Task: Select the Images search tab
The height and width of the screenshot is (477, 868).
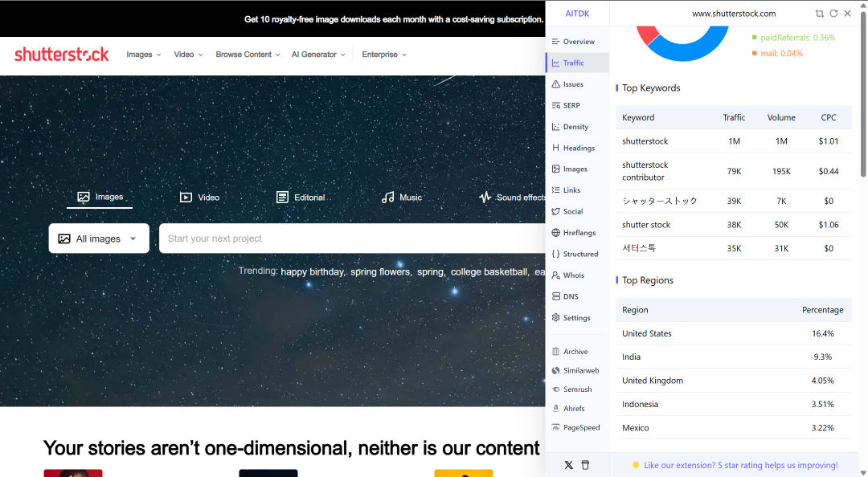Action: [x=100, y=197]
